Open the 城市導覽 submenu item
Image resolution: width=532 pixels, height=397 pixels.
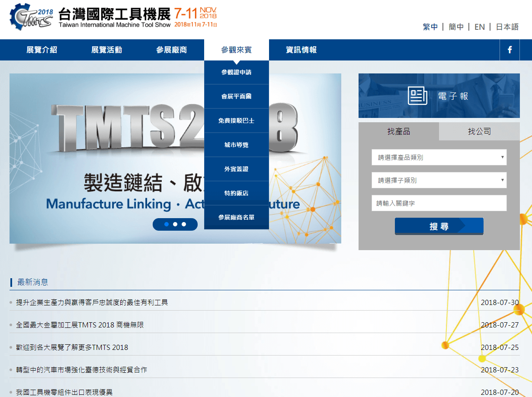(236, 145)
